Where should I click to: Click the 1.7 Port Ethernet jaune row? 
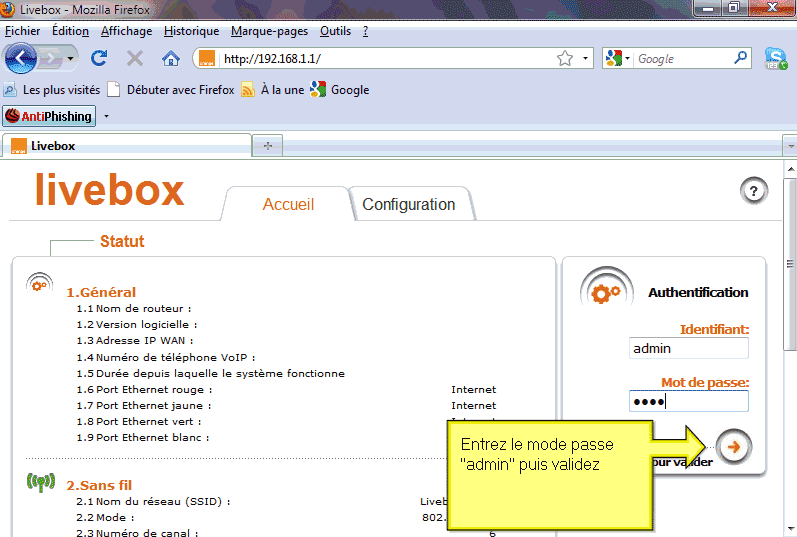(x=286, y=406)
